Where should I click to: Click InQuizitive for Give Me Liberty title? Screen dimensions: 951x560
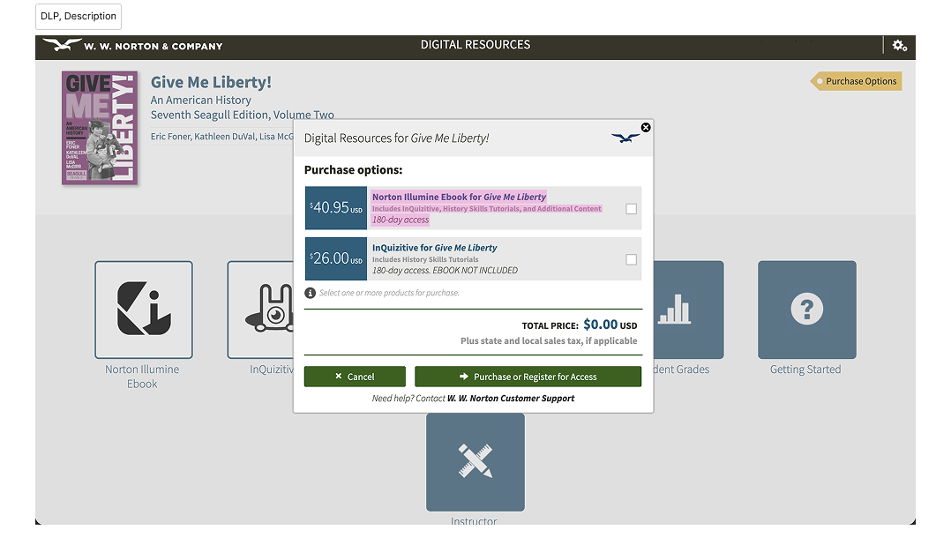[434, 248]
